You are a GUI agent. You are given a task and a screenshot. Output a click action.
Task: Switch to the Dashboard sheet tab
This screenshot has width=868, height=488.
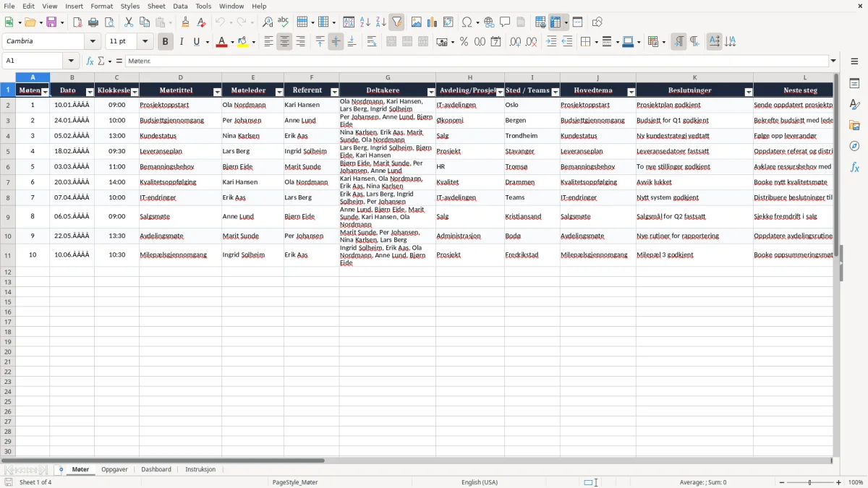tap(156, 469)
